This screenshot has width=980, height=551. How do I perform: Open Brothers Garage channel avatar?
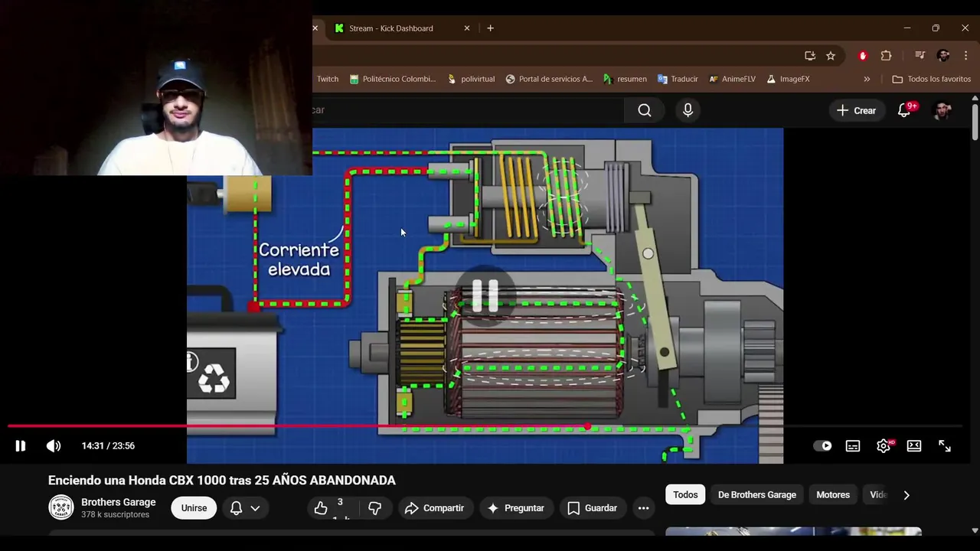(x=61, y=507)
